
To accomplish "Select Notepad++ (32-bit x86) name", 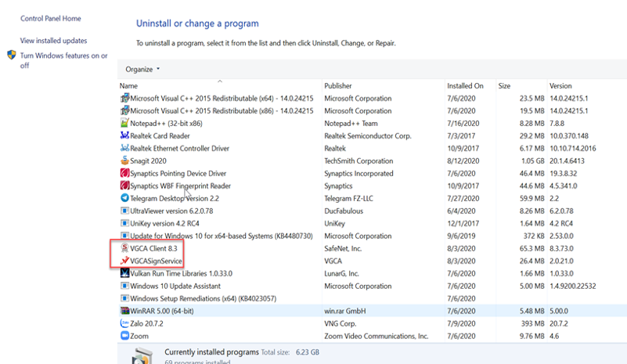I will [167, 123].
